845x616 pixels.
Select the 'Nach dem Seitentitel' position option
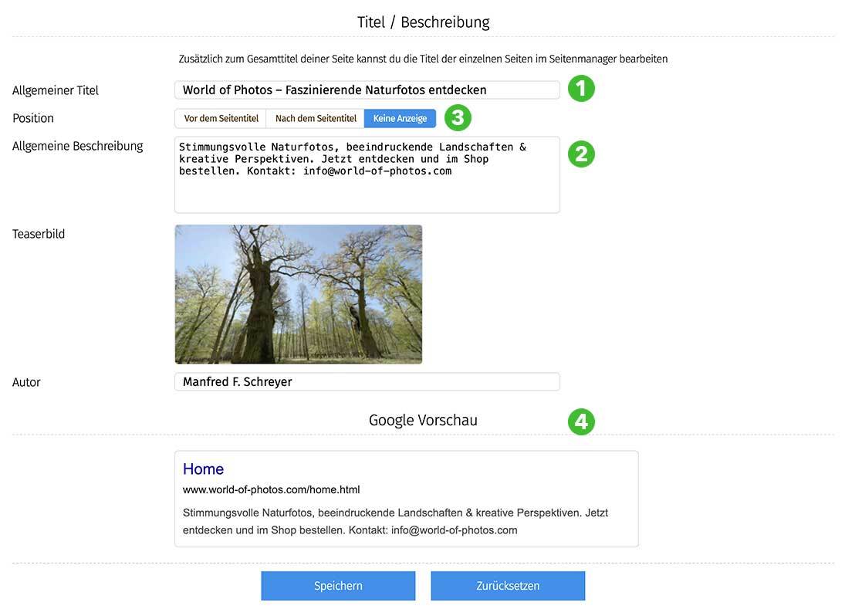coord(316,119)
